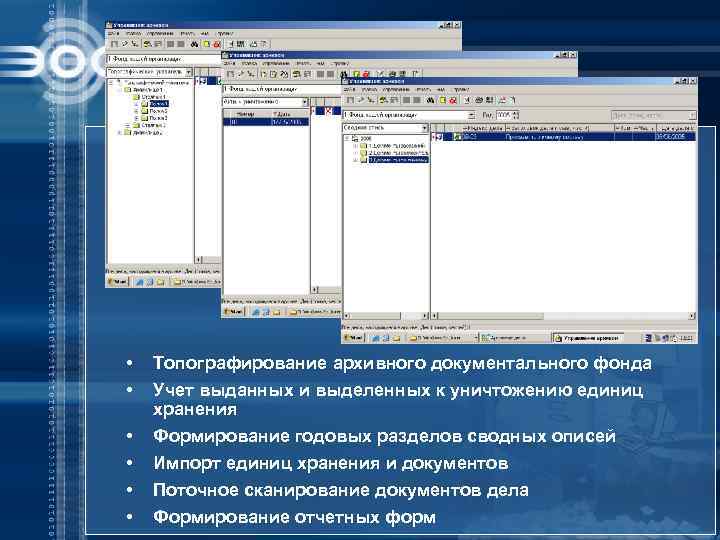720x540 pixels.
Task: Select 'Стеллаж 1' in back window tree
Action: coord(153,97)
